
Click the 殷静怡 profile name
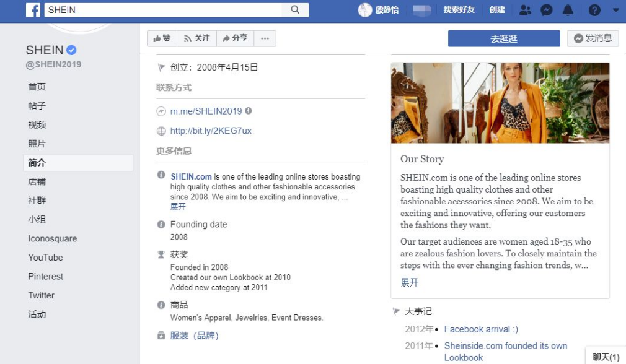[387, 10]
